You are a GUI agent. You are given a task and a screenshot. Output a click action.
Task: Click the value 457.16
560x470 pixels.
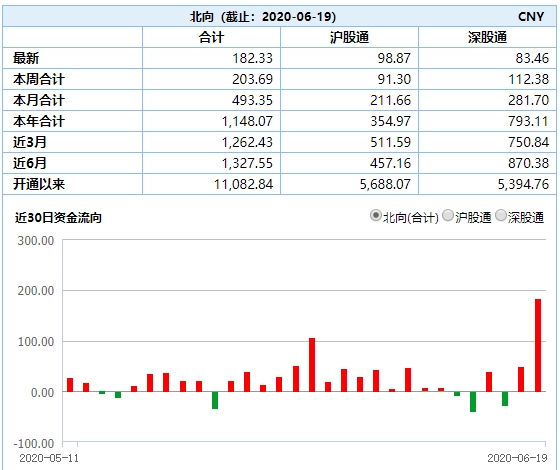[x=391, y=164]
